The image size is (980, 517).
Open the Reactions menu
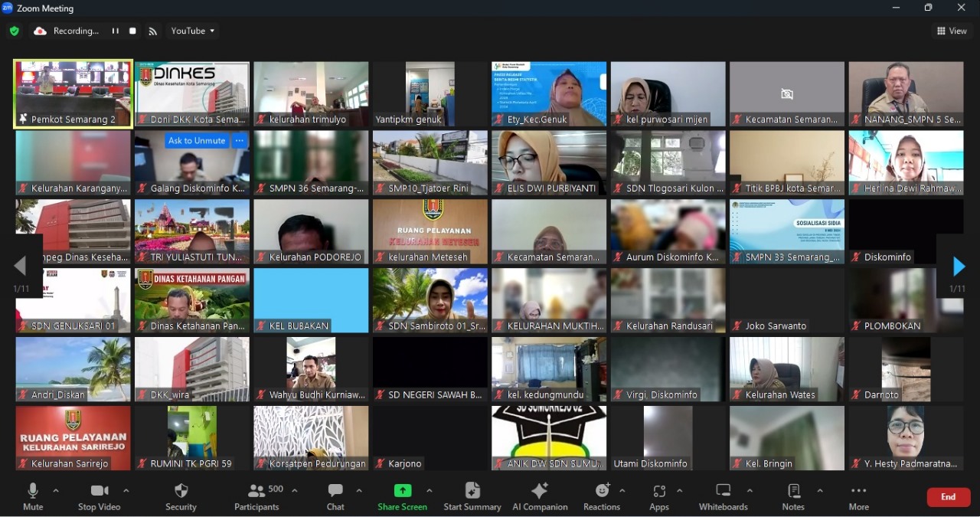pos(602,496)
